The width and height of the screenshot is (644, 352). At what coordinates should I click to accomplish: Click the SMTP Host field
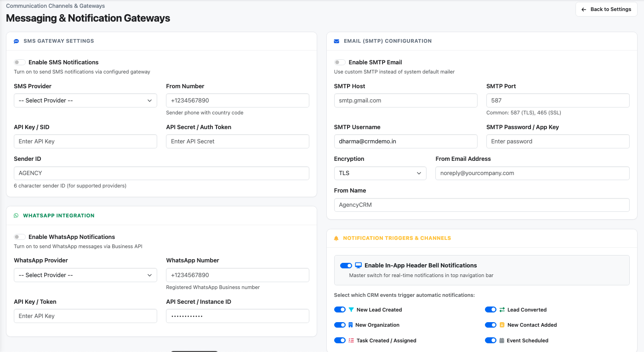[x=406, y=101]
